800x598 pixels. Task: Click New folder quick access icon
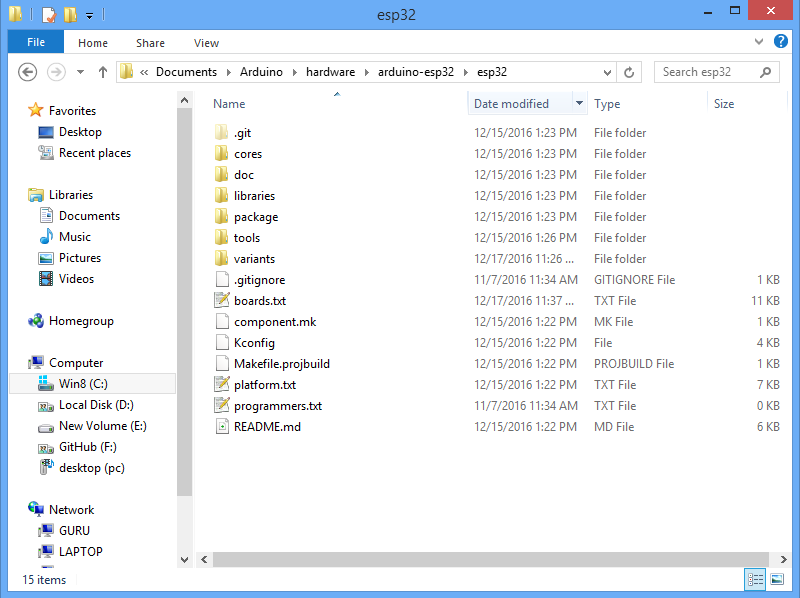click(70, 14)
